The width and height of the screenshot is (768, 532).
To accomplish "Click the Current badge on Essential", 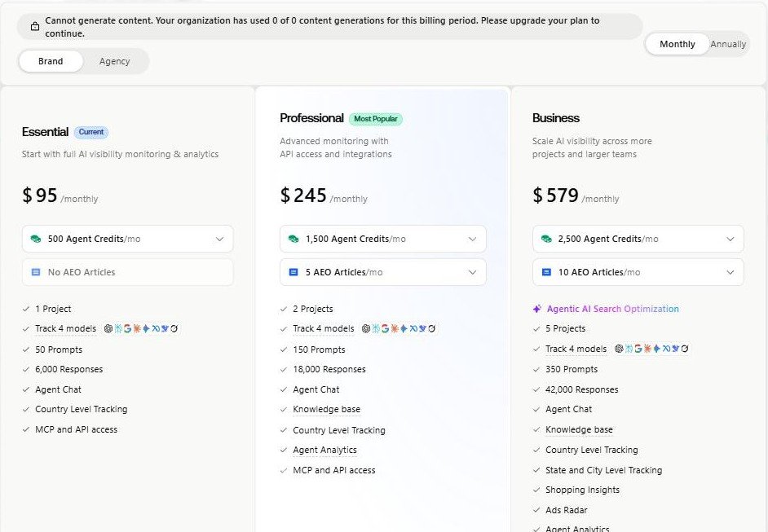I will click(x=91, y=132).
